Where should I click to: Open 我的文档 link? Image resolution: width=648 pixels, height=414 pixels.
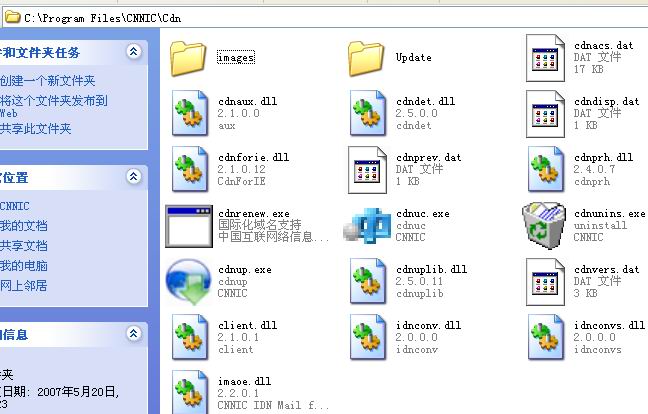[24, 226]
